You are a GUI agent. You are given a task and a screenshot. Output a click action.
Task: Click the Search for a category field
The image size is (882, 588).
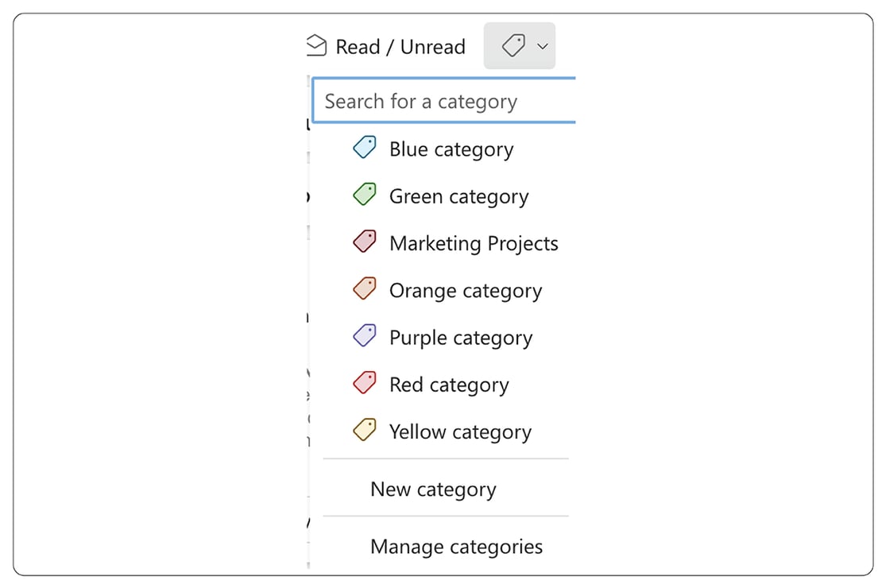[x=443, y=100]
